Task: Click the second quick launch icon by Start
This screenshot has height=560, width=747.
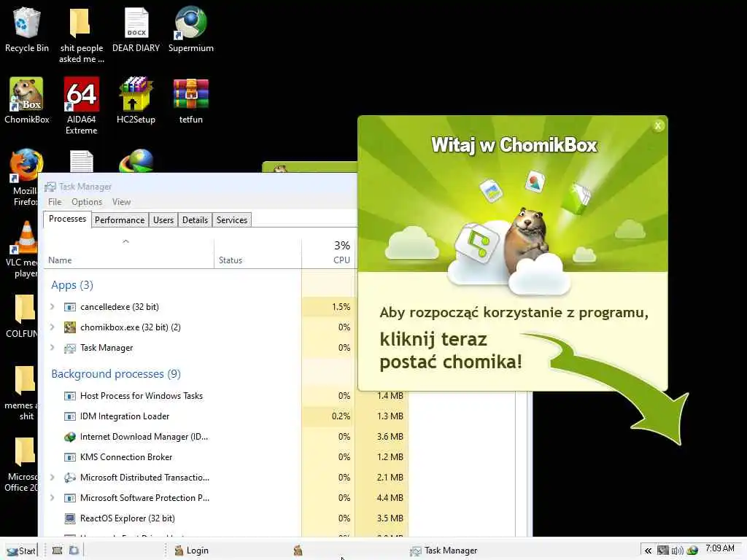Action: pyautogui.click(x=74, y=551)
